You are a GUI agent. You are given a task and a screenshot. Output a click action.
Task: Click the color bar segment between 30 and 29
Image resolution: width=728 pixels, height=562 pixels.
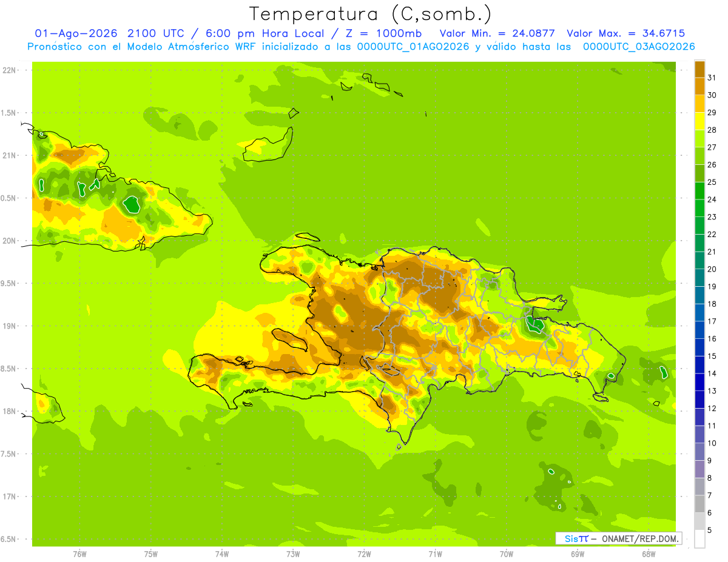[699, 104]
